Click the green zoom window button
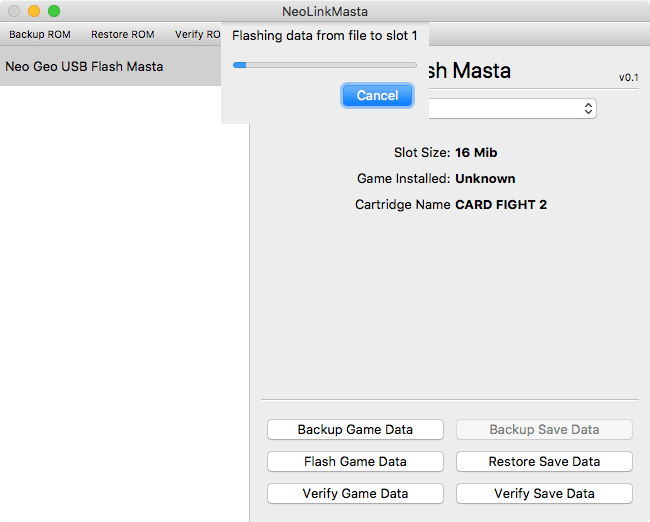 (54, 11)
